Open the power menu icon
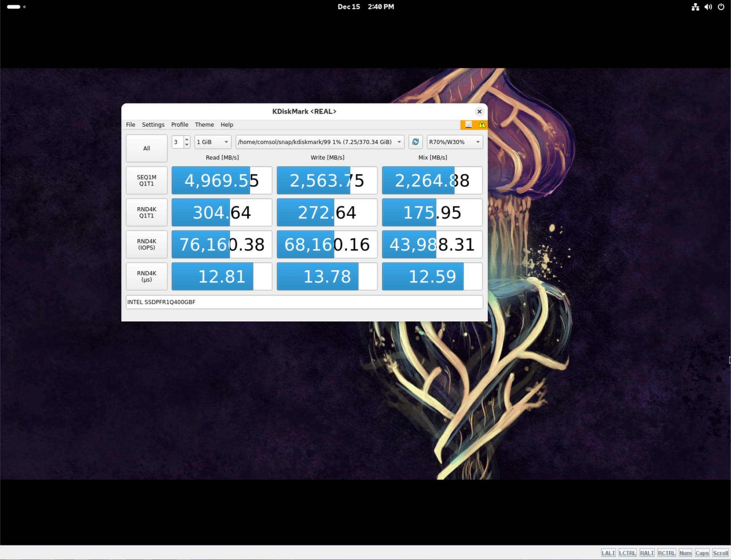 pyautogui.click(x=721, y=7)
